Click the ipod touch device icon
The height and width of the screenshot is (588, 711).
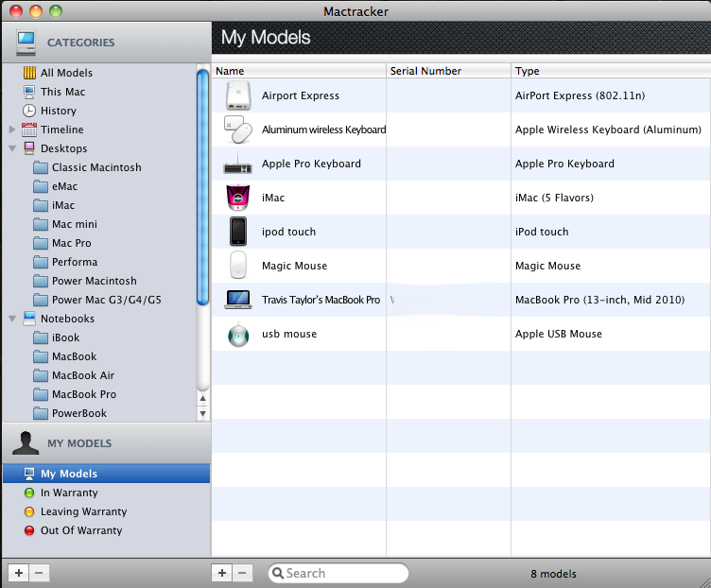[238, 232]
